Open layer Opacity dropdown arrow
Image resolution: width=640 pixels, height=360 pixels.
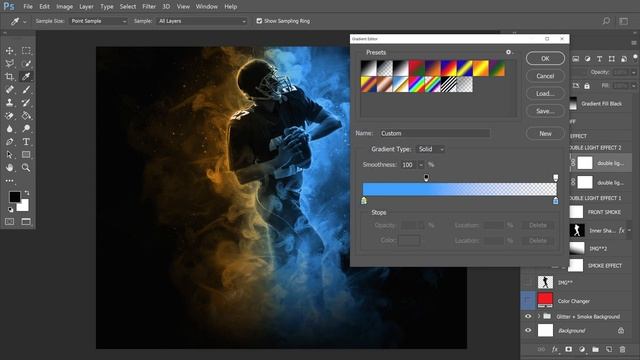point(633,72)
